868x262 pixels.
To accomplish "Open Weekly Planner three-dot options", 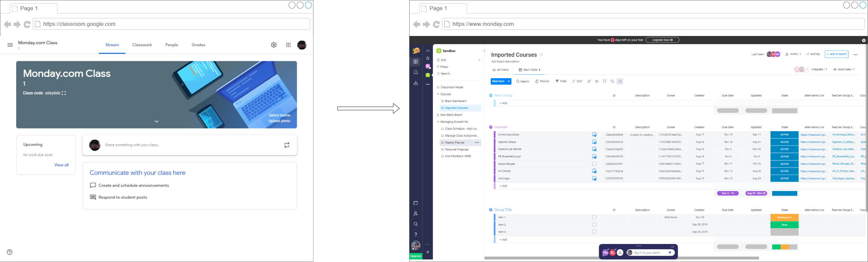I will [477, 143].
